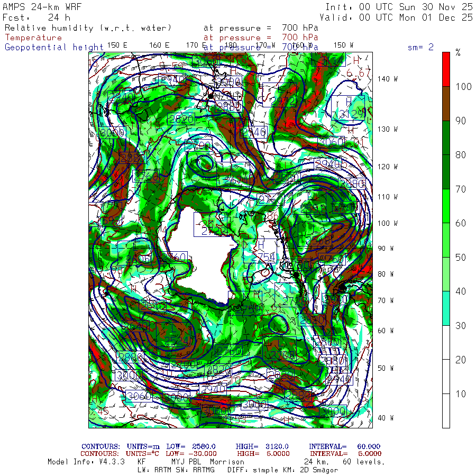The height and width of the screenshot is (476, 476).
Task: Click the '110 W' longitude label
Action: [x=388, y=197]
